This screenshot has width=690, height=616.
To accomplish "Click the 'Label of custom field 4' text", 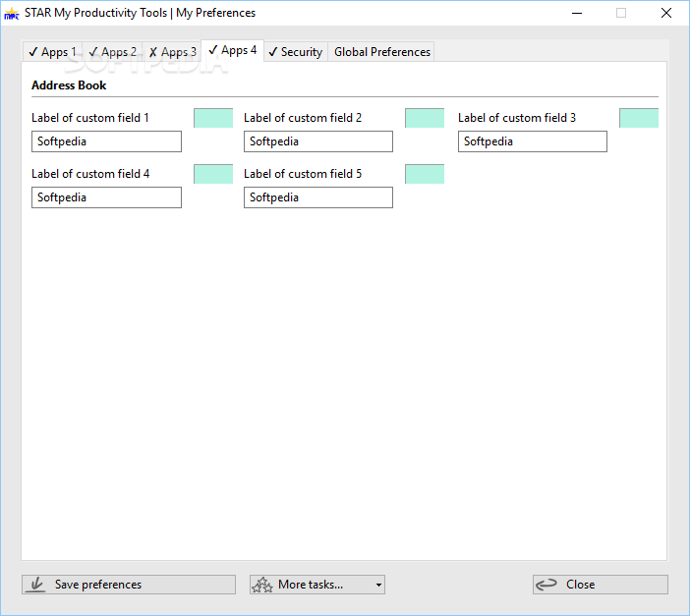I will 90,174.
